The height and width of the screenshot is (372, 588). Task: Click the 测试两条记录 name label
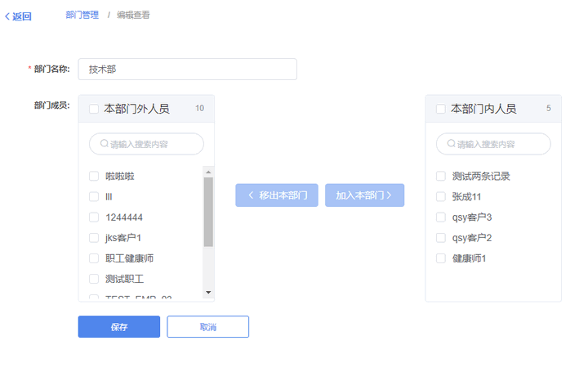(481, 176)
